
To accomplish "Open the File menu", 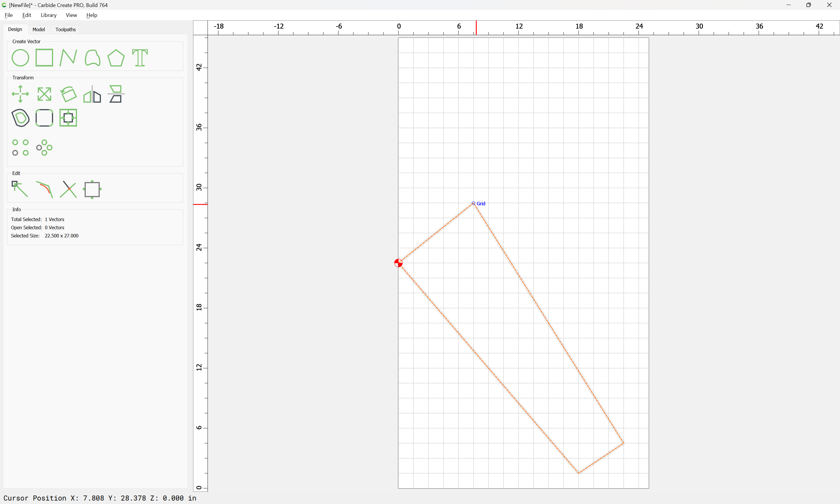I will tap(9, 15).
